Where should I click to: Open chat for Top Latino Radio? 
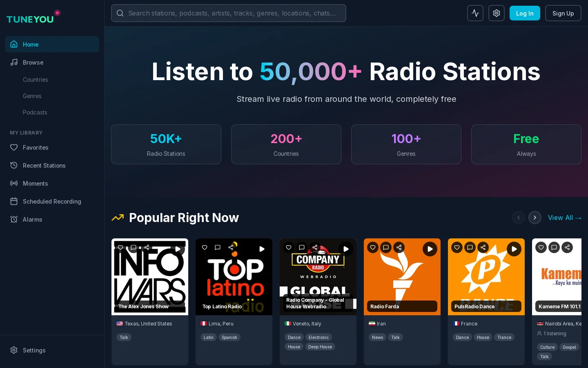pos(218,247)
